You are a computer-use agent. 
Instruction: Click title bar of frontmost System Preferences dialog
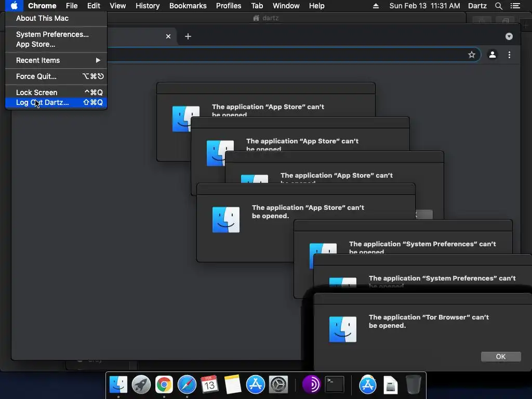(x=422, y=260)
